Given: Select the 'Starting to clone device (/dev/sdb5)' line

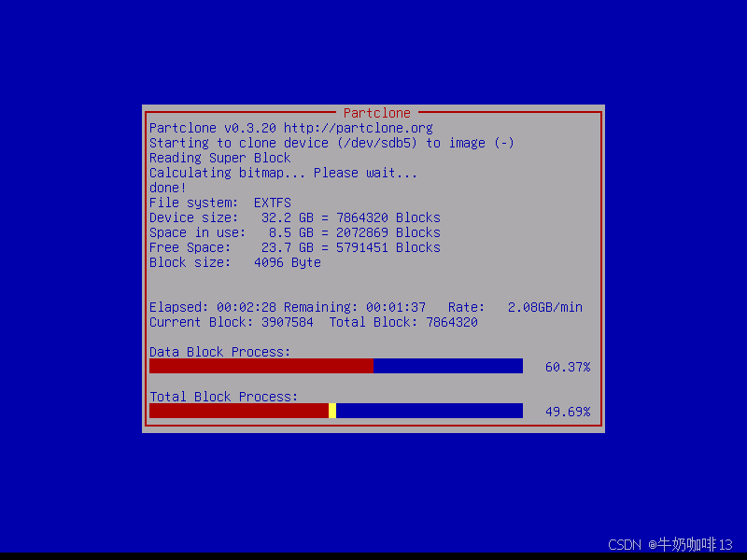Looking at the screenshot, I should coord(331,143).
